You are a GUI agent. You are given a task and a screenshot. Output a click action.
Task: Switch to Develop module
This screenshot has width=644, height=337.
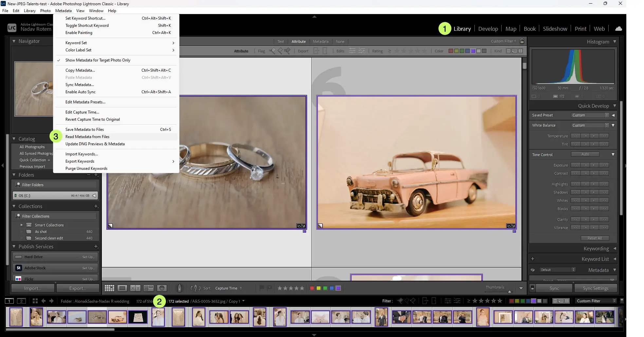click(x=488, y=29)
